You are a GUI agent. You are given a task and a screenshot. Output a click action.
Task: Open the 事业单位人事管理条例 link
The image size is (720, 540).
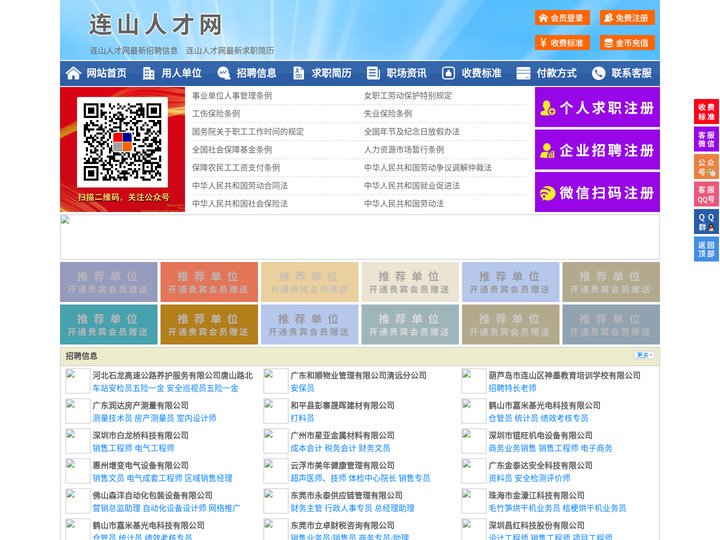point(232,96)
